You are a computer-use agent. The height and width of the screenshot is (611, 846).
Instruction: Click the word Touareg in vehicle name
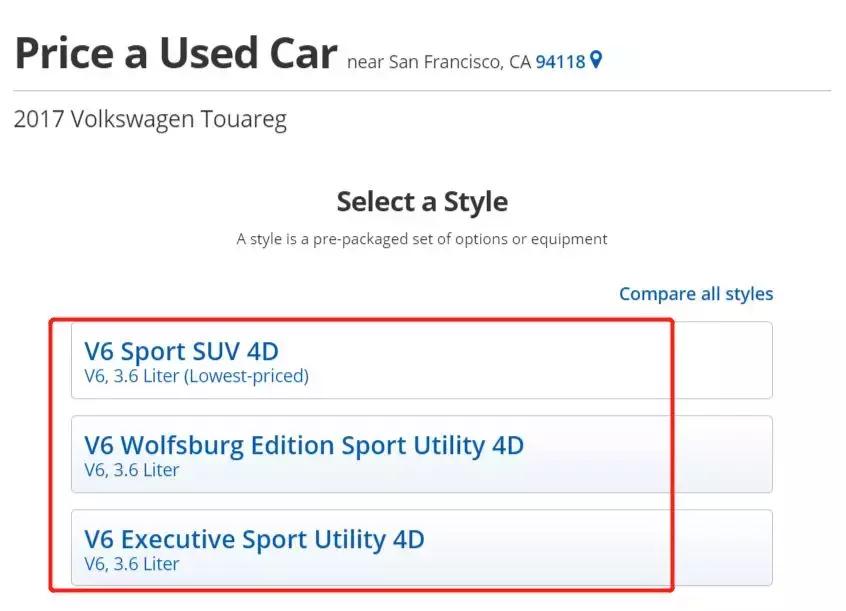tap(247, 119)
